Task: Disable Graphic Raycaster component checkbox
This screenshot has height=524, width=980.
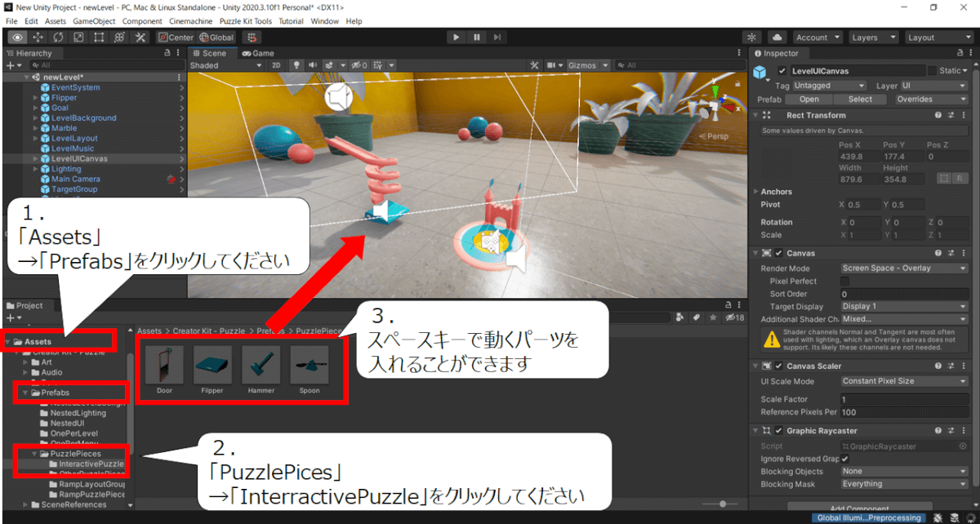Action: point(779,431)
